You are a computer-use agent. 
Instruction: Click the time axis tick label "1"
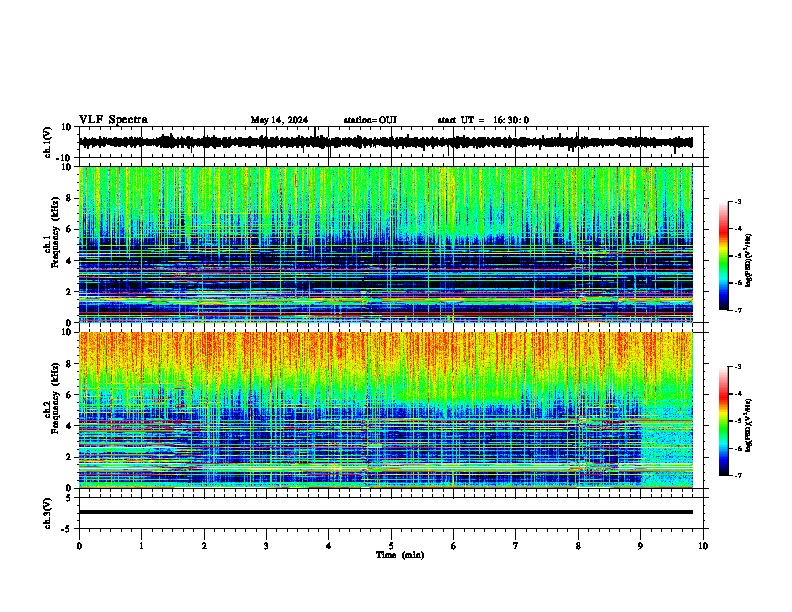coord(141,546)
